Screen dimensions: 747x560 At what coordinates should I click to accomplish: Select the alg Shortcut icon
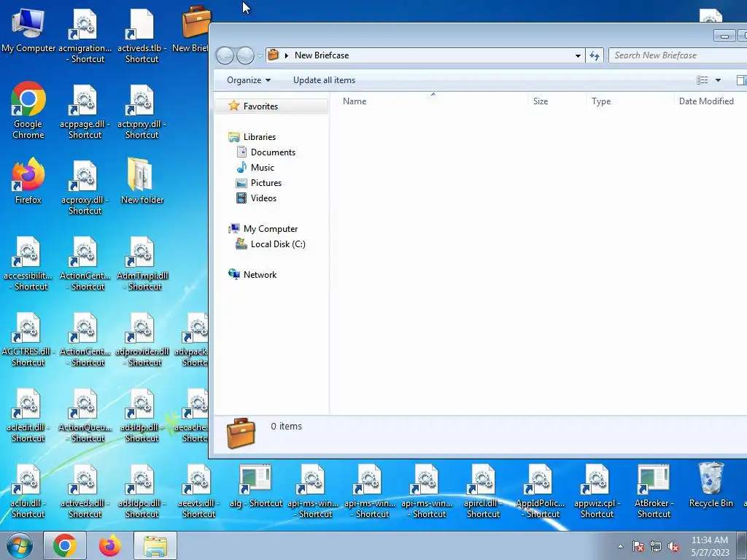click(256, 486)
